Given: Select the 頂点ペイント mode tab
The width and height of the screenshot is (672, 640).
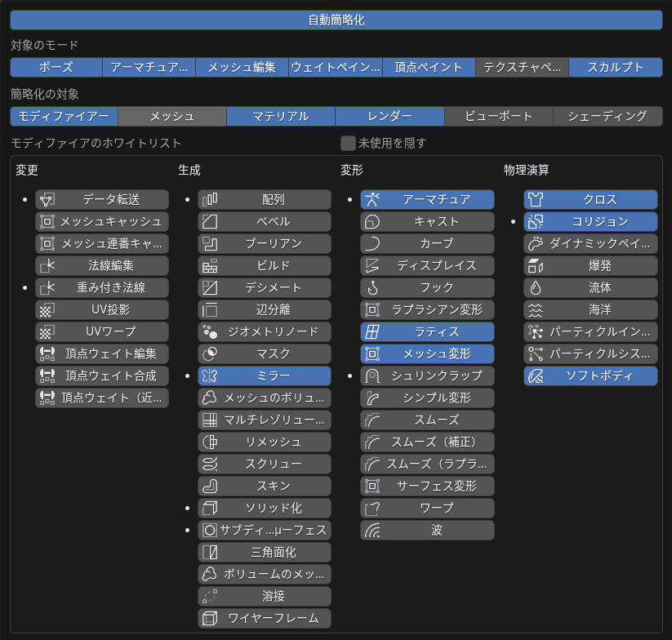Looking at the screenshot, I should coord(429,67).
